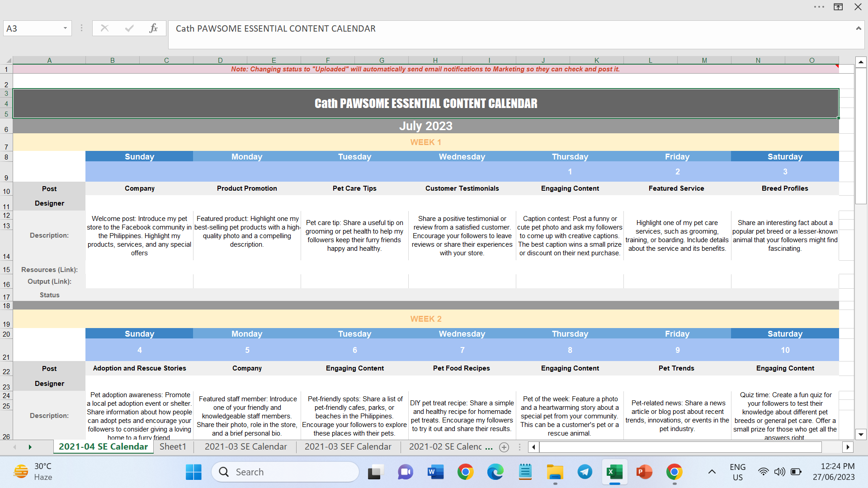Open File Explorer from the taskbar
868x488 pixels.
pyautogui.click(x=555, y=472)
